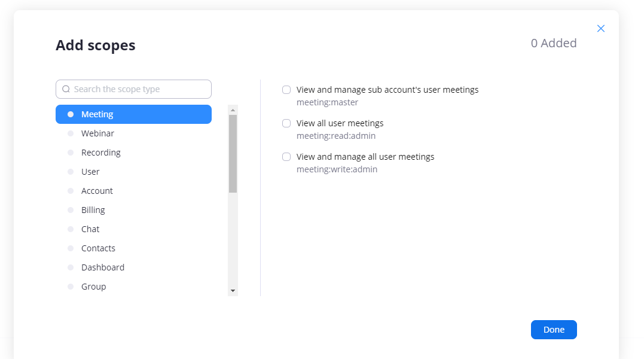Switch to the Recording scope category
The width and height of the screenshot is (644, 359).
click(x=100, y=153)
